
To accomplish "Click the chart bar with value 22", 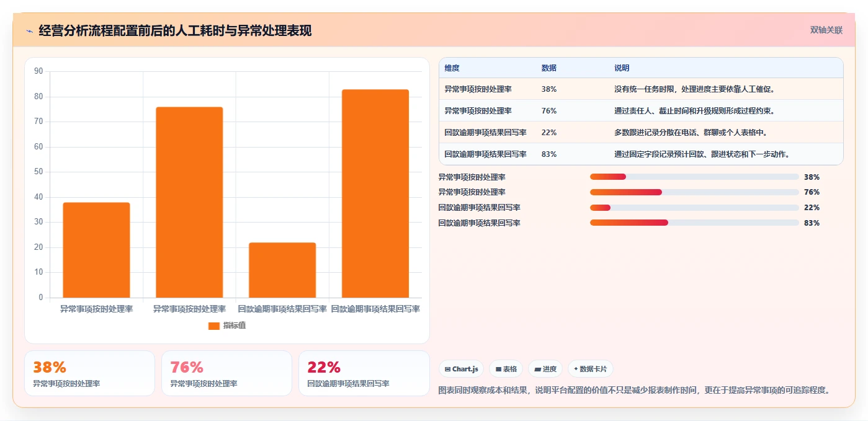I will point(282,270).
